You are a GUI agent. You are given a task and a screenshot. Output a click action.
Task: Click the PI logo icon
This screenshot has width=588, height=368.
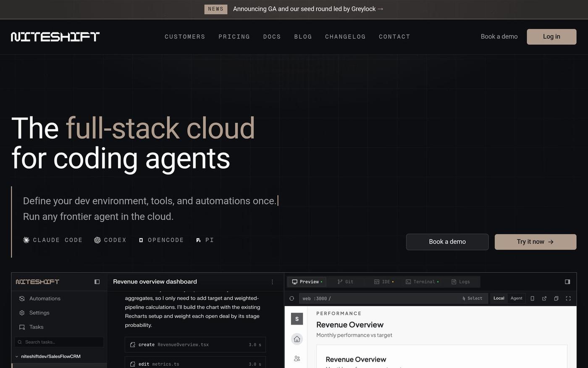[198, 240]
